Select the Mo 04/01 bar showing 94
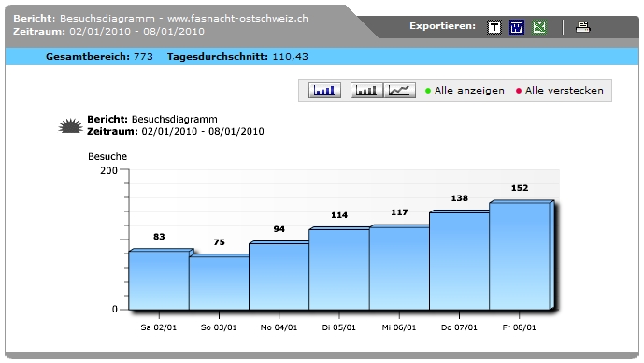644x363 pixels. [279, 276]
